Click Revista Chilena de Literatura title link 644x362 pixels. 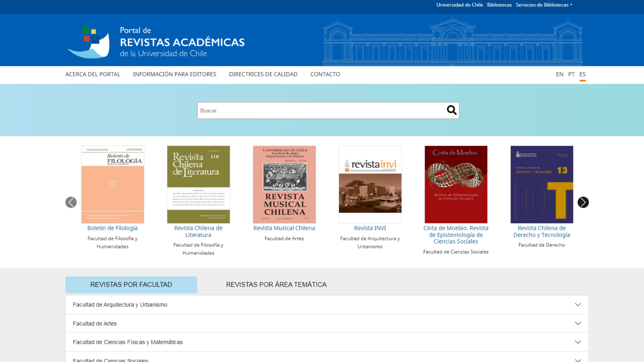[x=198, y=231]
